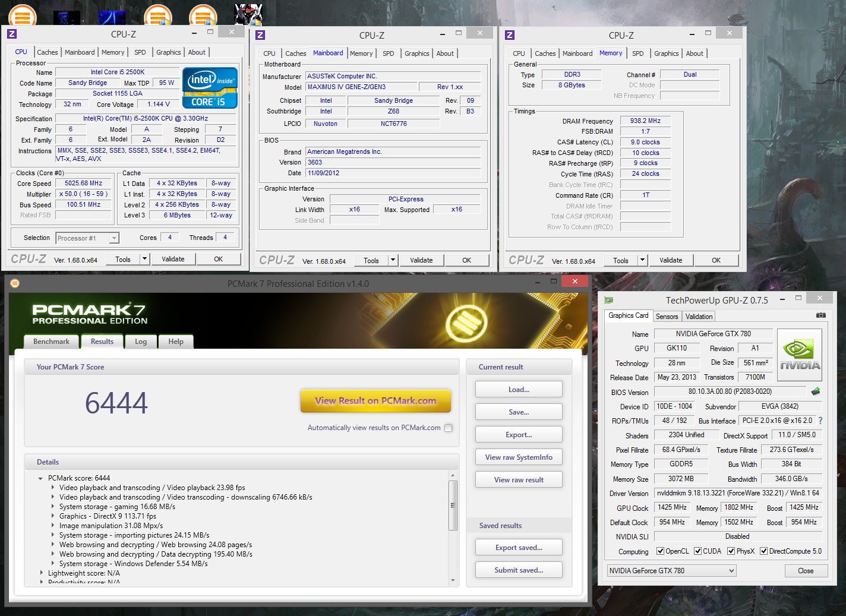Click the details scrollbar down arrow
Screen dimensions: 846x616
[453, 580]
